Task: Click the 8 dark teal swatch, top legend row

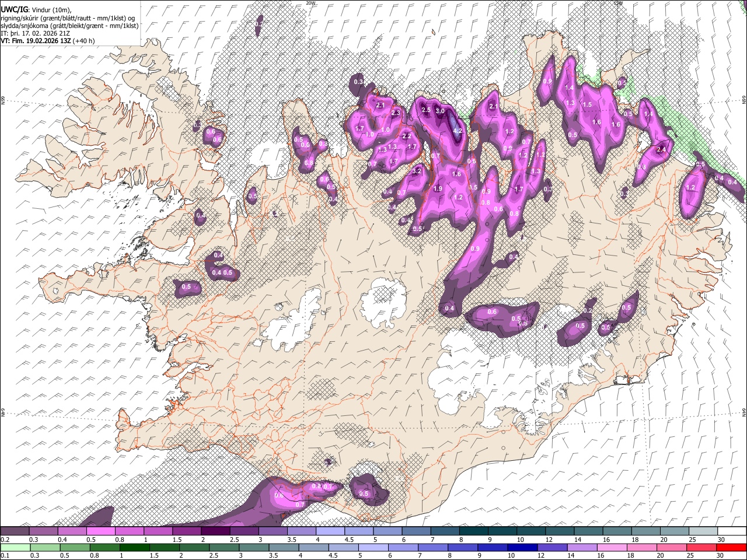Action: pos(474,531)
